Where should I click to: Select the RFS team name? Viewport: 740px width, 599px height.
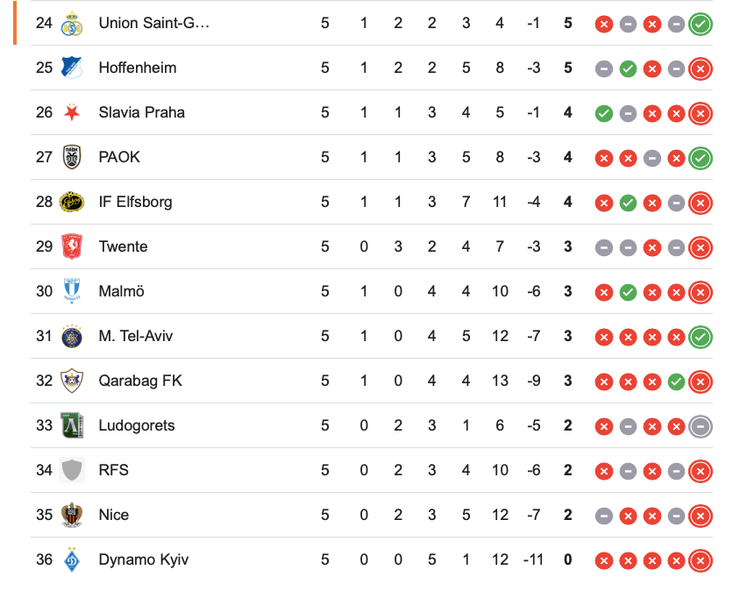pos(113,470)
